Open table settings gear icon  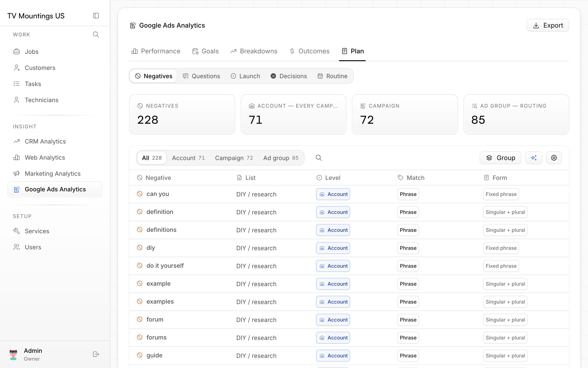(554, 158)
